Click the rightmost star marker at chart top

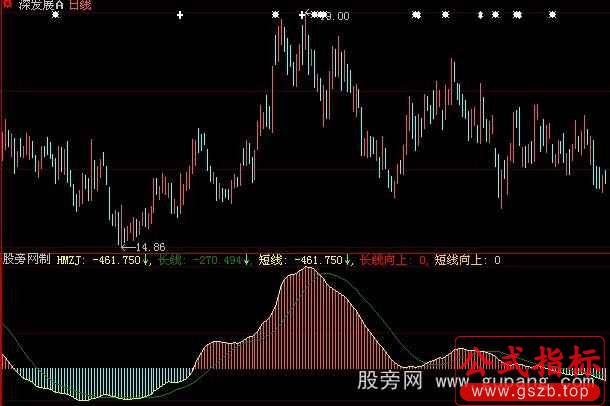click(552, 15)
